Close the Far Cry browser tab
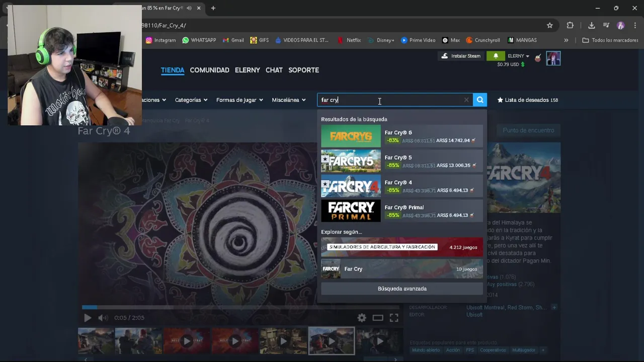 tap(199, 8)
